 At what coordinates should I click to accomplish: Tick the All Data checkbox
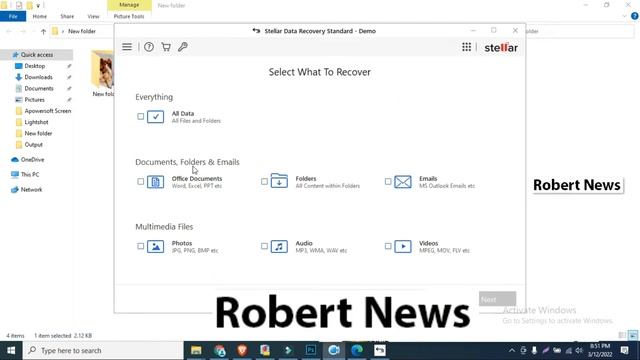pos(140,117)
